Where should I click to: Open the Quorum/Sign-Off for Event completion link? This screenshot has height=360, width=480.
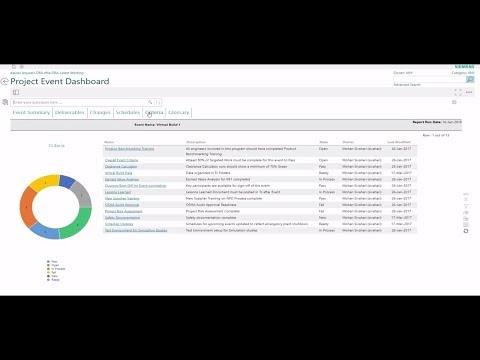[135, 186]
